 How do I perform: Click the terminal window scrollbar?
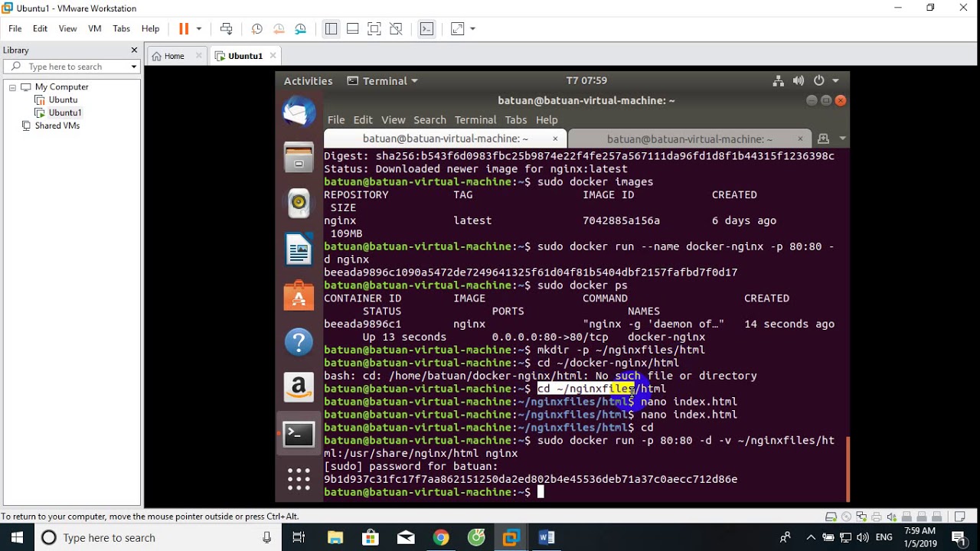[x=848, y=468]
